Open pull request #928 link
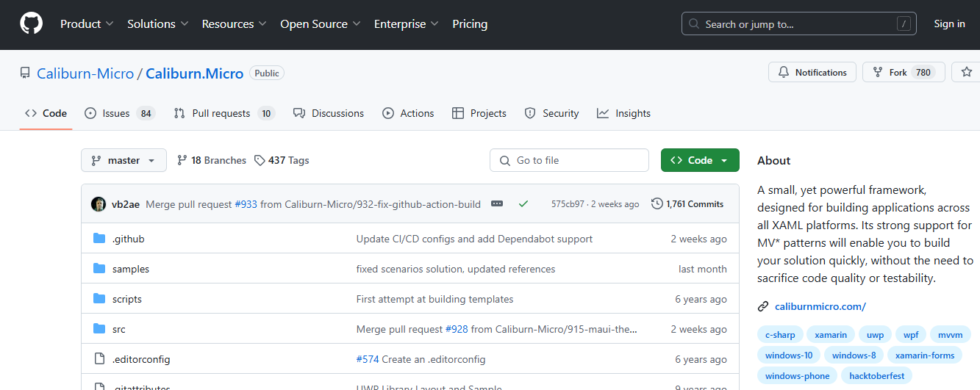 coord(457,329)
